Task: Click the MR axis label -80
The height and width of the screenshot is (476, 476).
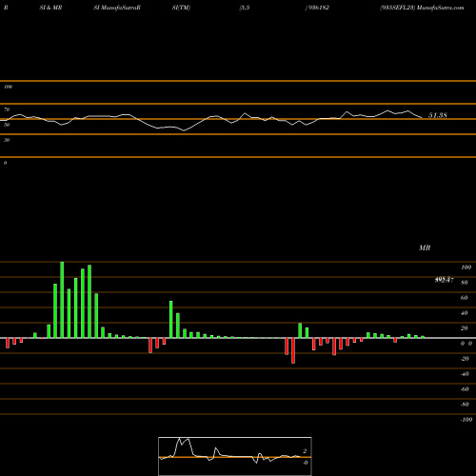Action: pyautogui.click(x=465, y=405)
